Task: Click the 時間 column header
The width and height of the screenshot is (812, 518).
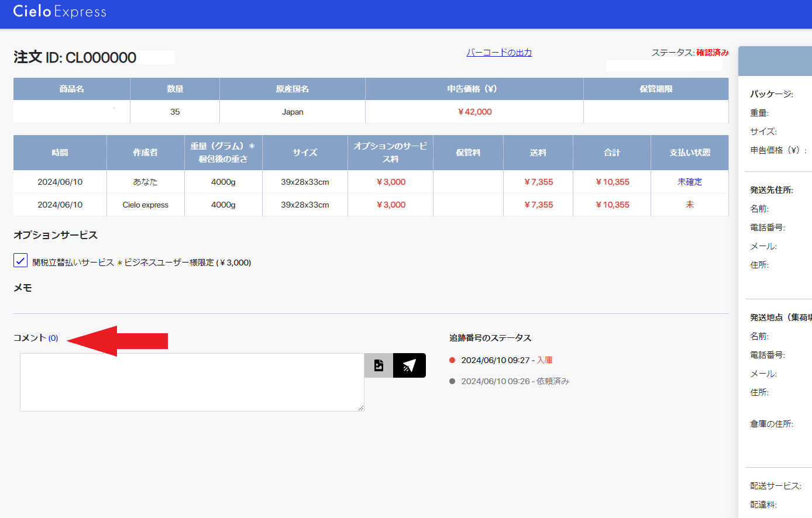Action: point(60,153)
